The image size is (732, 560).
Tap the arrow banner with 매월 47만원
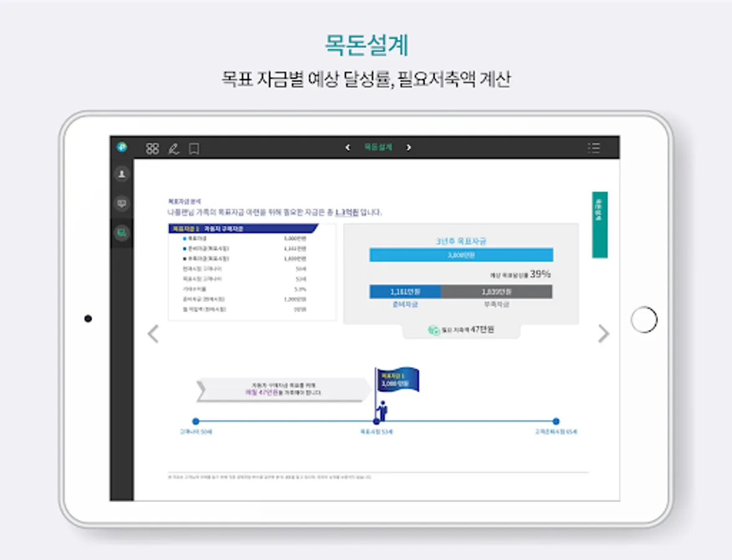283,390
